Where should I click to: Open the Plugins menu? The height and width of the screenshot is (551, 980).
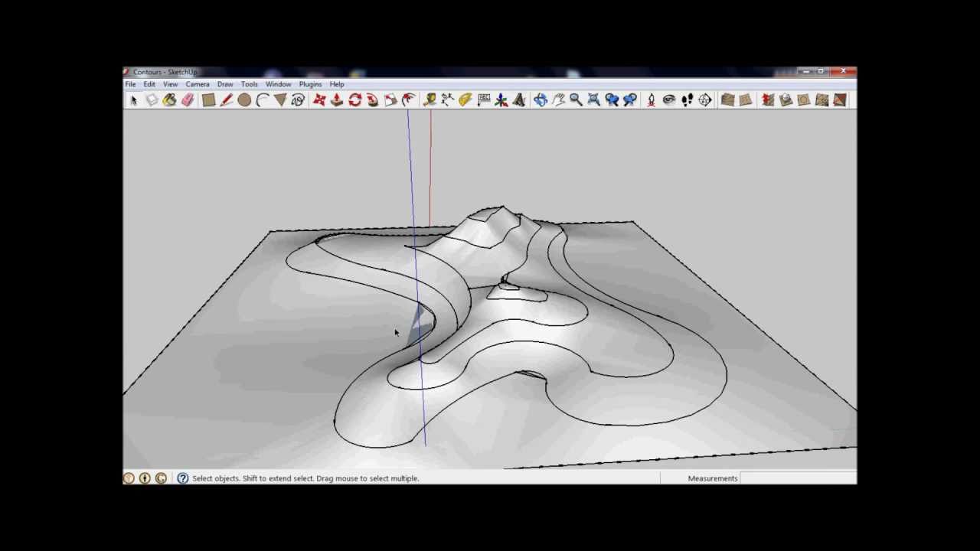point(310,84)
